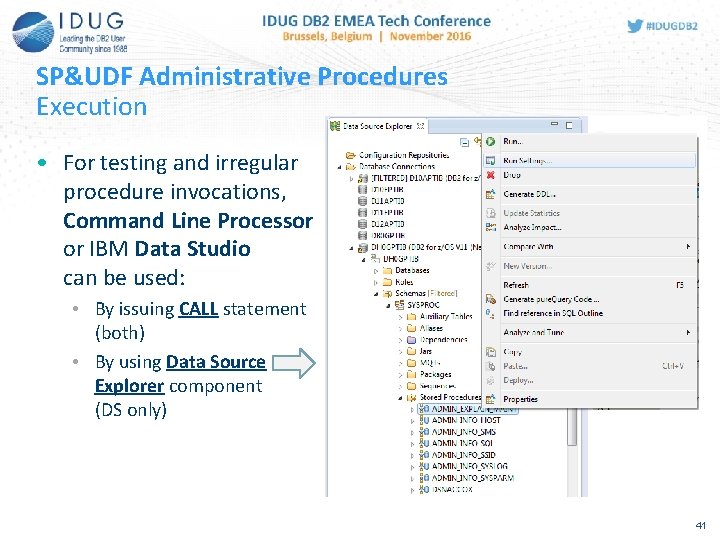Click the ADMIN_INFO_SMS procedure icon
The width and height of the screenshot is (720, 540).
click(424, 432)
